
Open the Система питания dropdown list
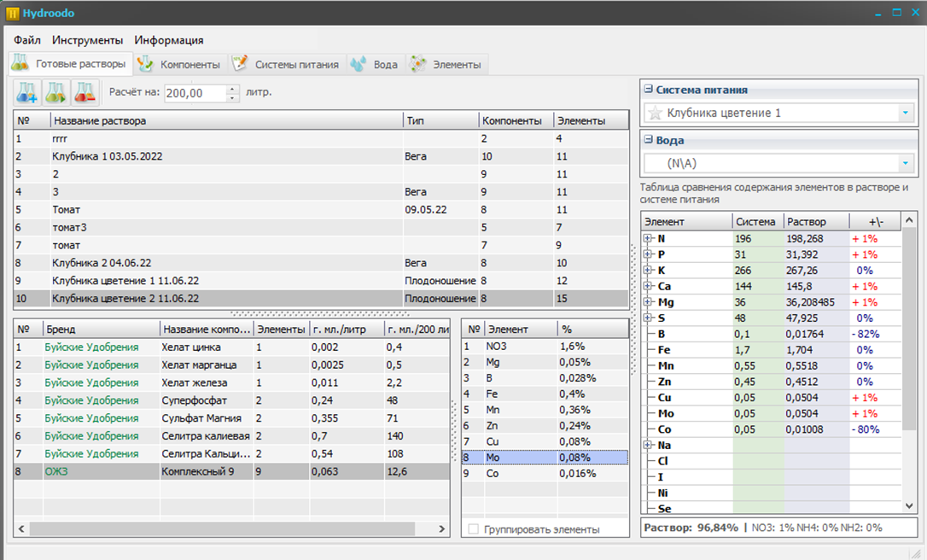904,113
